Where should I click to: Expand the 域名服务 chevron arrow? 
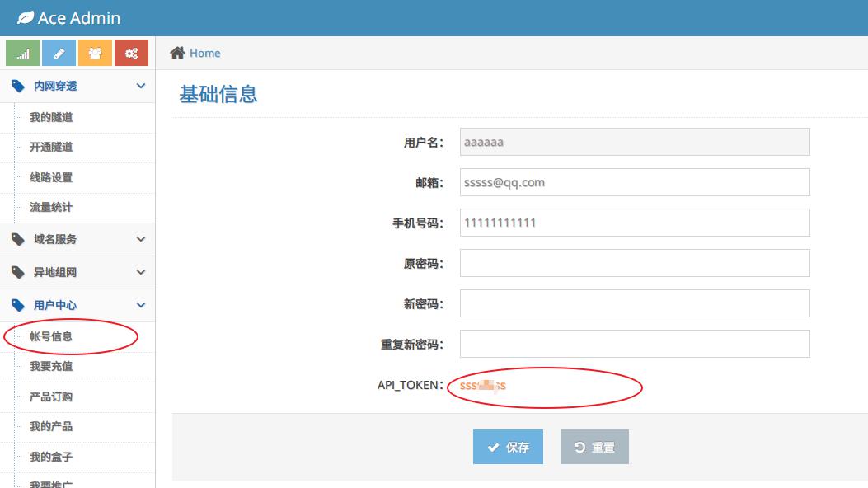point(141,239)
